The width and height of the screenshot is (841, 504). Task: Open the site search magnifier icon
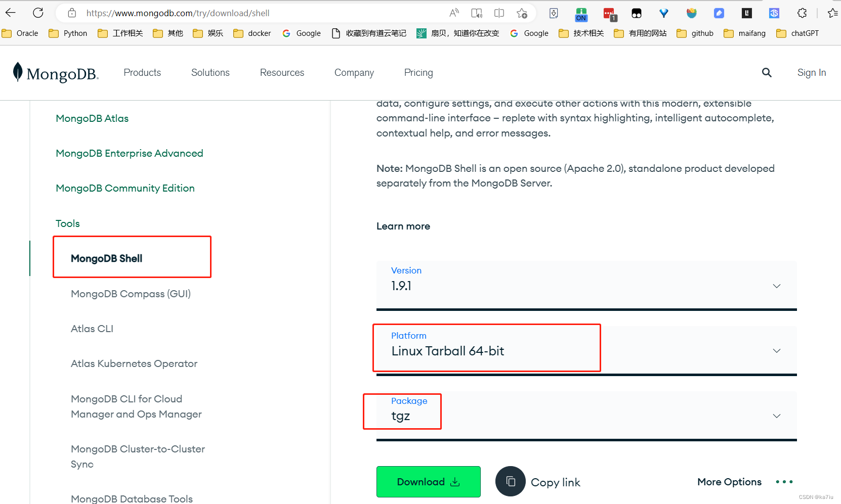click(767, 72)
